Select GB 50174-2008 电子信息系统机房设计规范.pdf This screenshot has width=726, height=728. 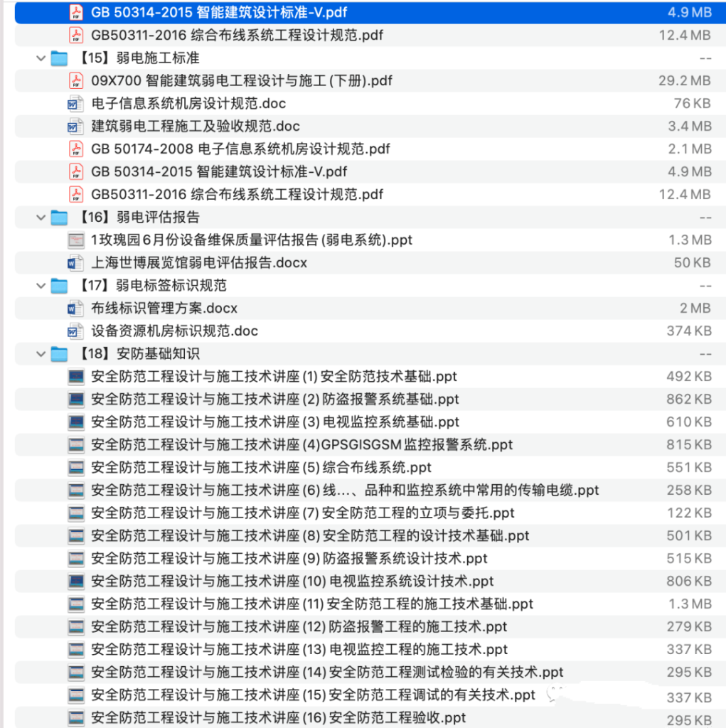click(235, 149)
